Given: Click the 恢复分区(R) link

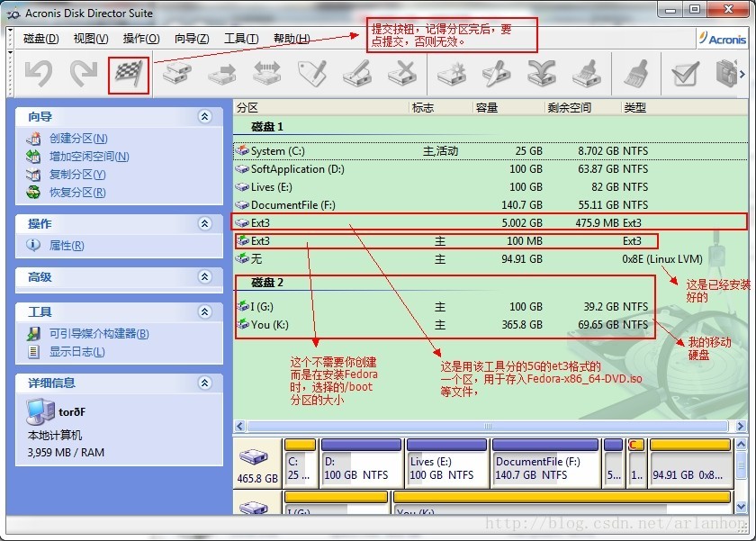Looking at the screenshot, I should 77,193.
